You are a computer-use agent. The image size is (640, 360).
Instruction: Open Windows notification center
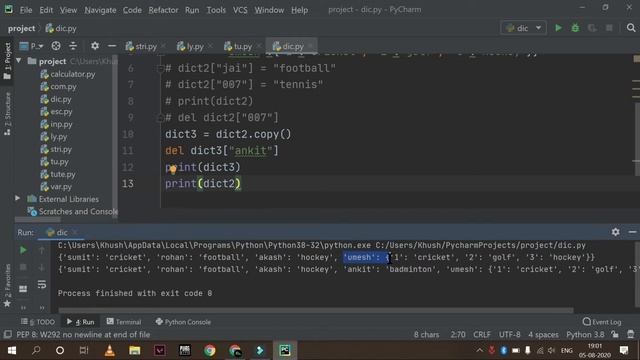(624, 350)
